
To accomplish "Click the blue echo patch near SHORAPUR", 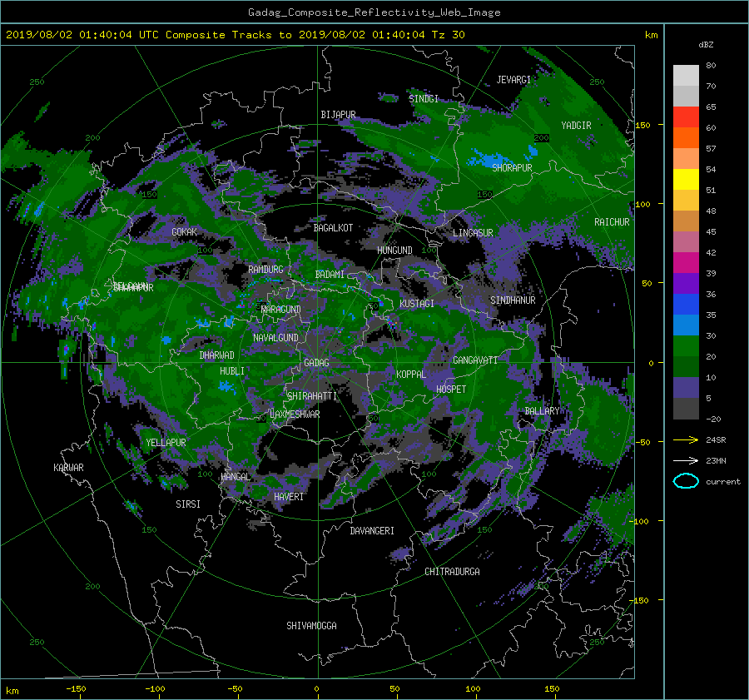I will click(492, 160).
